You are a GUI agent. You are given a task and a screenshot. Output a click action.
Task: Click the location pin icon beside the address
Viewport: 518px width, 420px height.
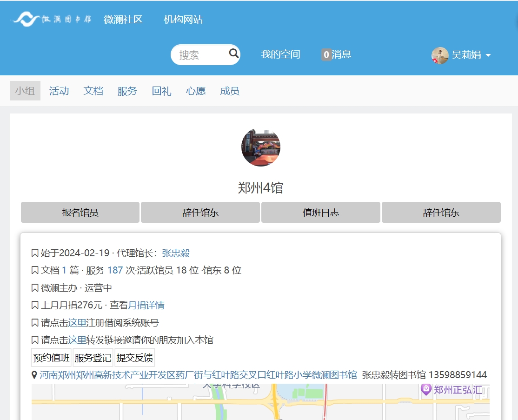[34, 375]
